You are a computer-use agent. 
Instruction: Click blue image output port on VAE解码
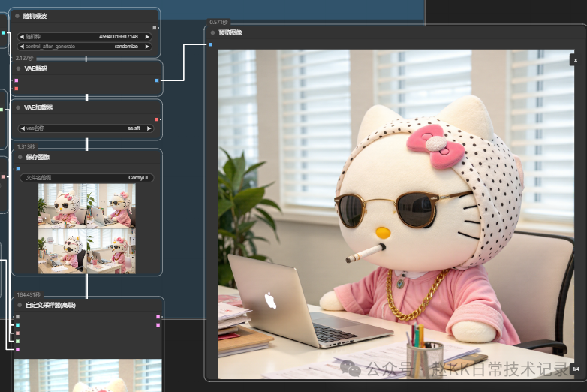coord(157,80)
